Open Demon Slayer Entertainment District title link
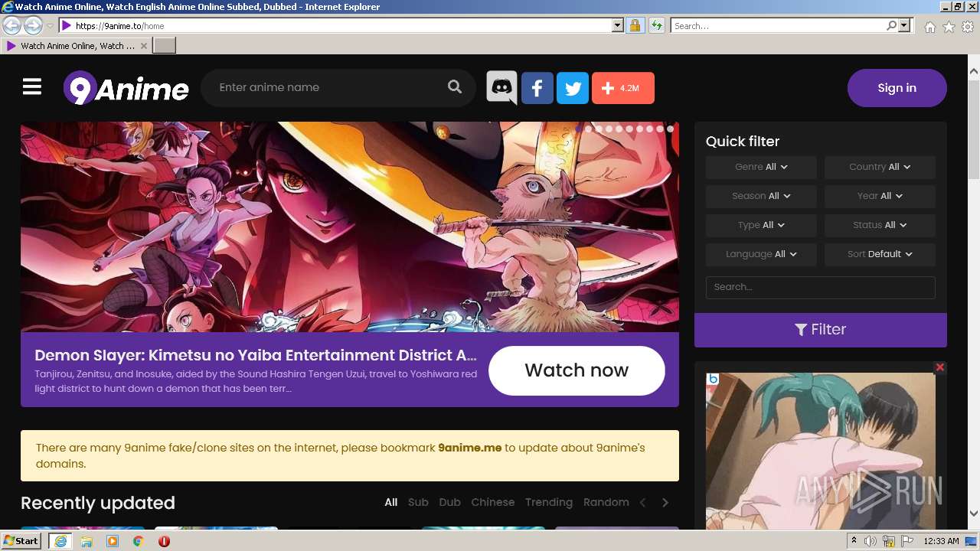Image resolution: width=980 pixels, height=551 pixels. click(256, 355)
